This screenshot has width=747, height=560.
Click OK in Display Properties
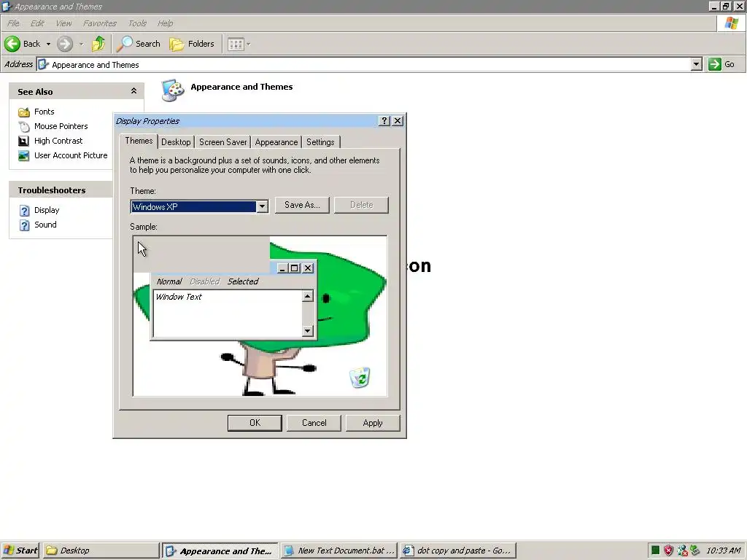point(255,423)
